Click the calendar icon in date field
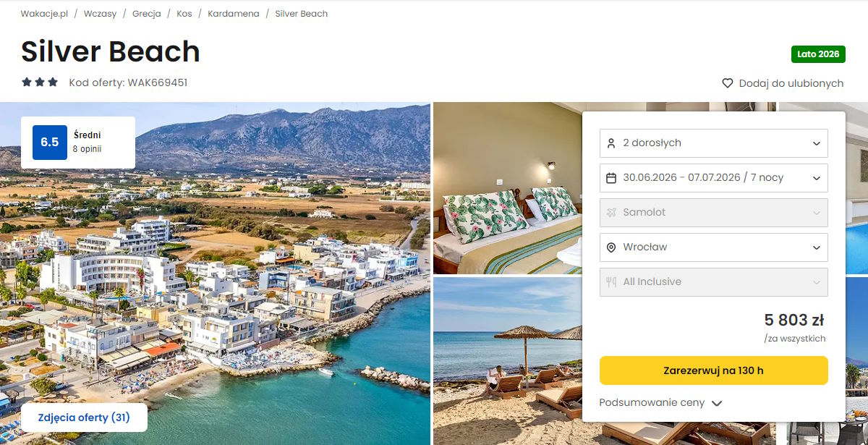The image size is (868, 445). [x=611, y=178]
